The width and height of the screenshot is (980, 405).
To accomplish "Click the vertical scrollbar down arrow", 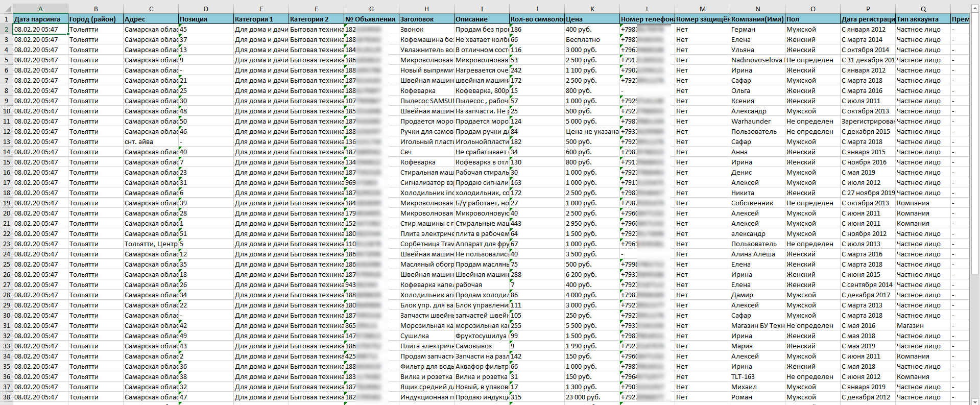I will (975, 401).
